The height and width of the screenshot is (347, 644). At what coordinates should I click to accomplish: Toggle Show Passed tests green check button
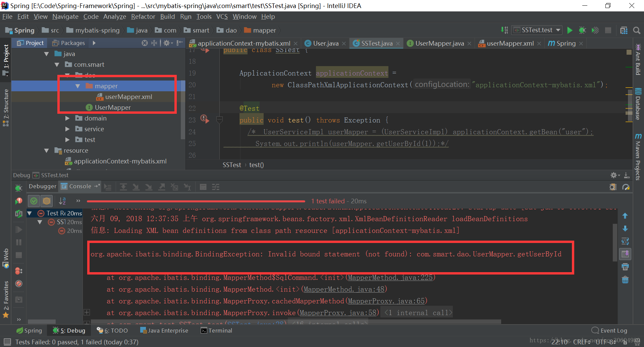coord(34,201)
